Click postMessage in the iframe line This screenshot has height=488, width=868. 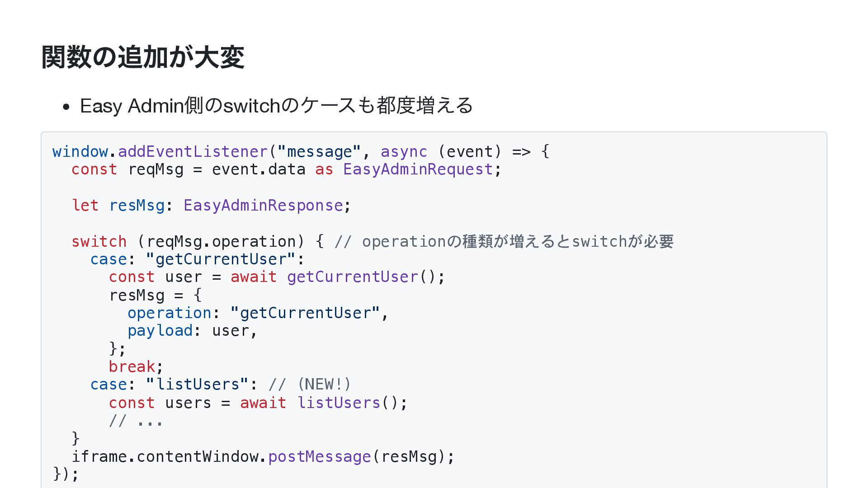pyautogui.click(x=320, y=456)
